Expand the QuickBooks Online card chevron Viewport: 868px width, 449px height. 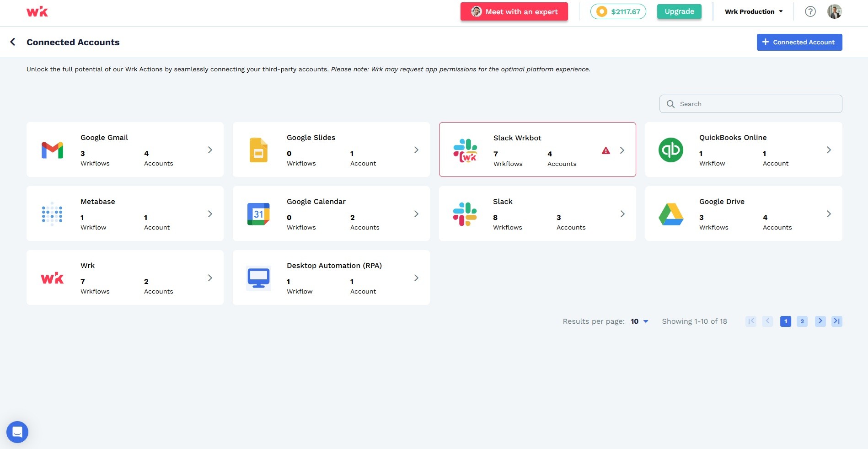pos(829,150)
